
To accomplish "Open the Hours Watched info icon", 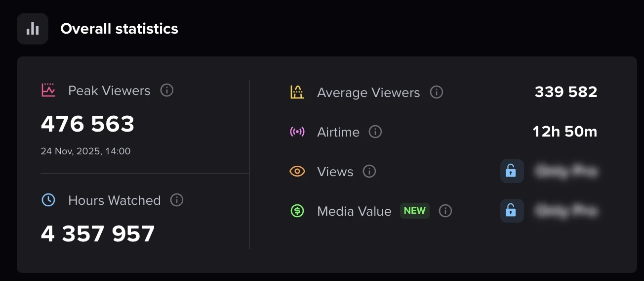I will pyautogui.click(x=177, y=200).
